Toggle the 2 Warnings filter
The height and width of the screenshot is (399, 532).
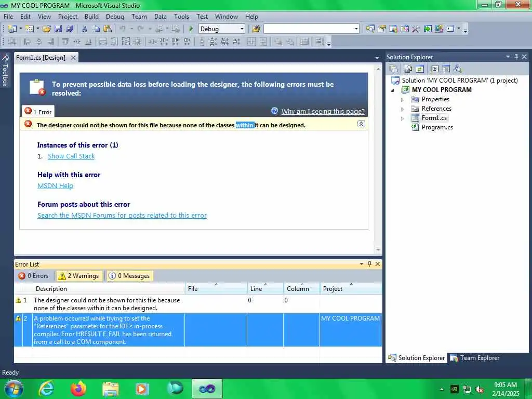tap(79, 276)
